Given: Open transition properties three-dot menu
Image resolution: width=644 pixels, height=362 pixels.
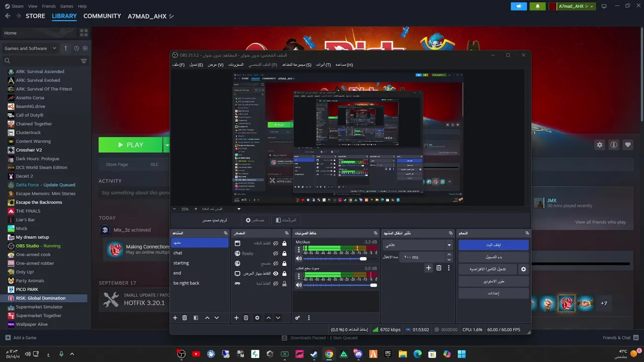Looking at the screenshot, I should coord(448,268).
